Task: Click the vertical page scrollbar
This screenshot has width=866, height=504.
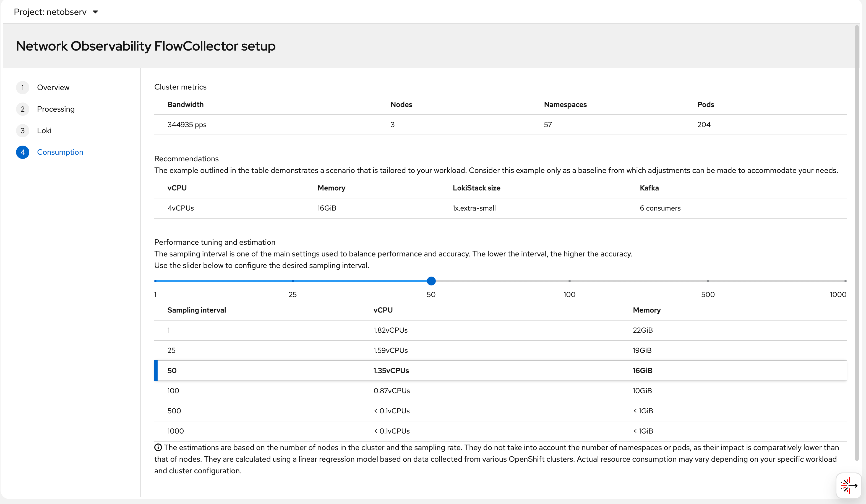Action: tap(856, 240)
